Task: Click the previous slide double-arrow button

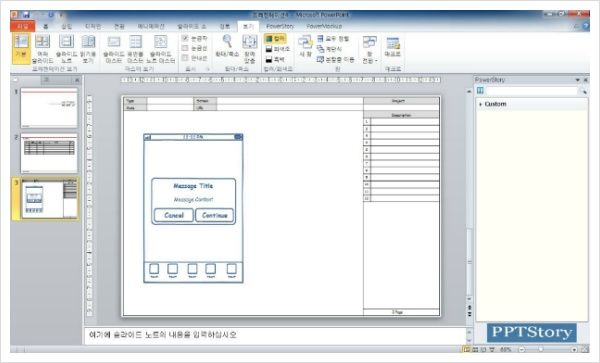Action: (x=470, y=308)
